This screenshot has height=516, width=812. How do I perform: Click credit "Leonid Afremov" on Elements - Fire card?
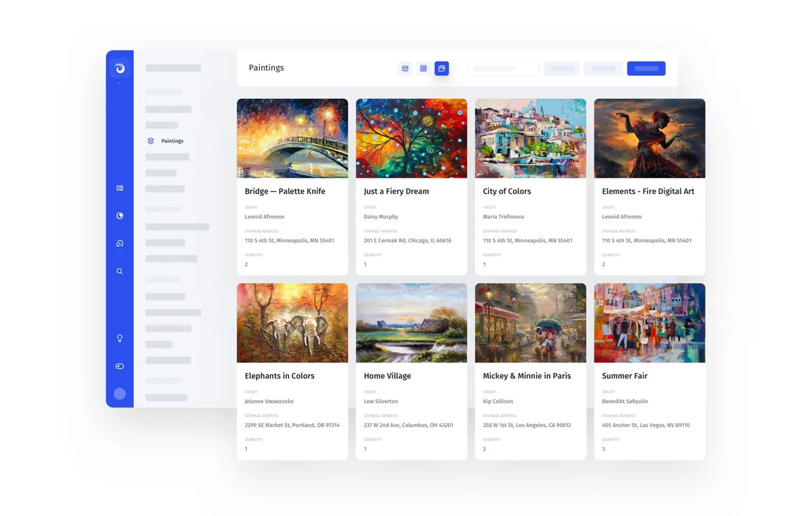pyautogui.click(x=622, y=216)
